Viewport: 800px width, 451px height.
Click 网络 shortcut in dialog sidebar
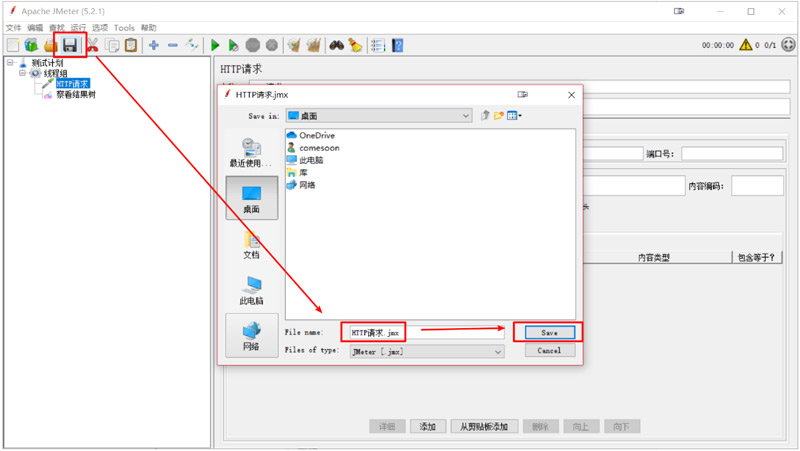tap(252, 336)
